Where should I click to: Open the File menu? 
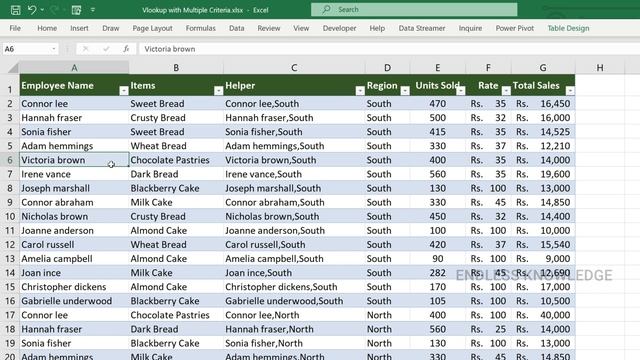tap(15, 28)
